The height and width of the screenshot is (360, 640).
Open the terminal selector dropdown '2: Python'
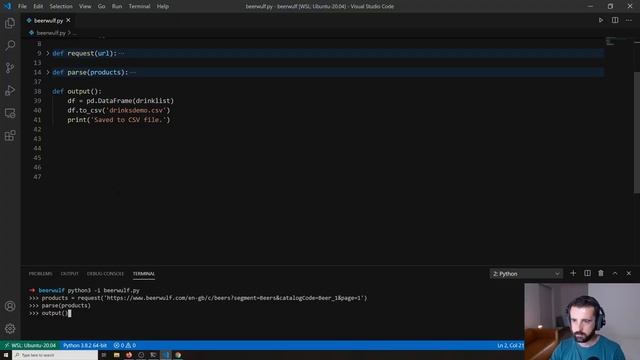click(526, 273)
